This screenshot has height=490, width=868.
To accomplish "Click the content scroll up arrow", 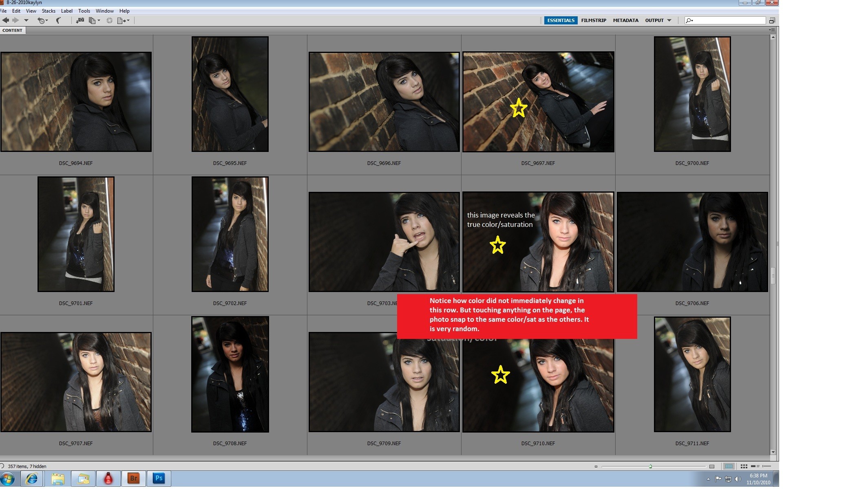I will 773,37.
